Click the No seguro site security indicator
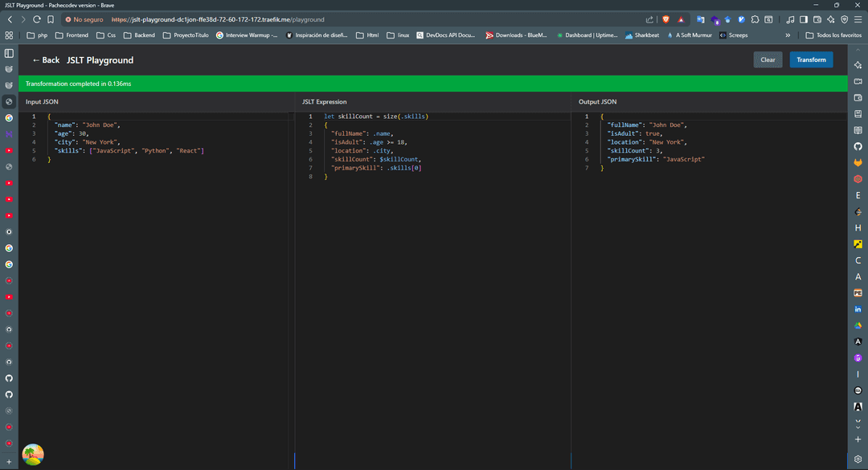 (84, 19)
